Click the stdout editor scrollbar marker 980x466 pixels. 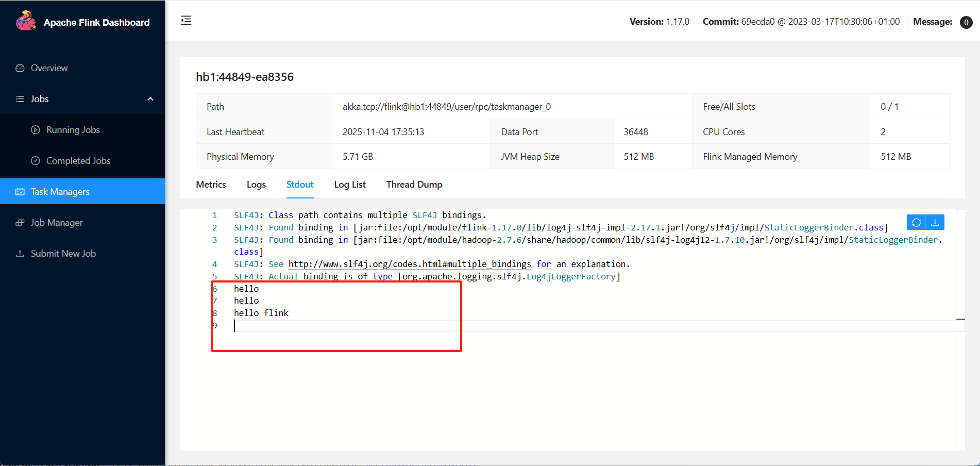960,320
